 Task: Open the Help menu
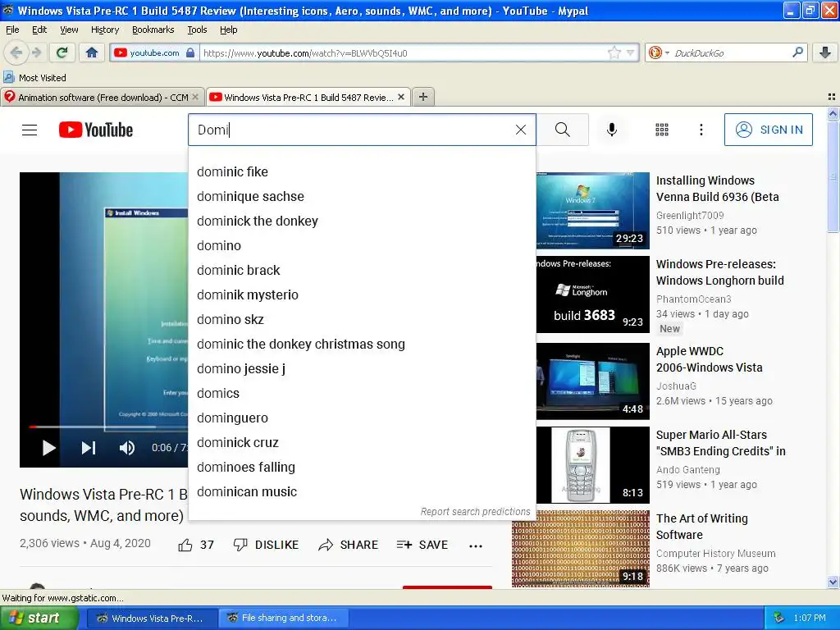click(x=228, y=30)
